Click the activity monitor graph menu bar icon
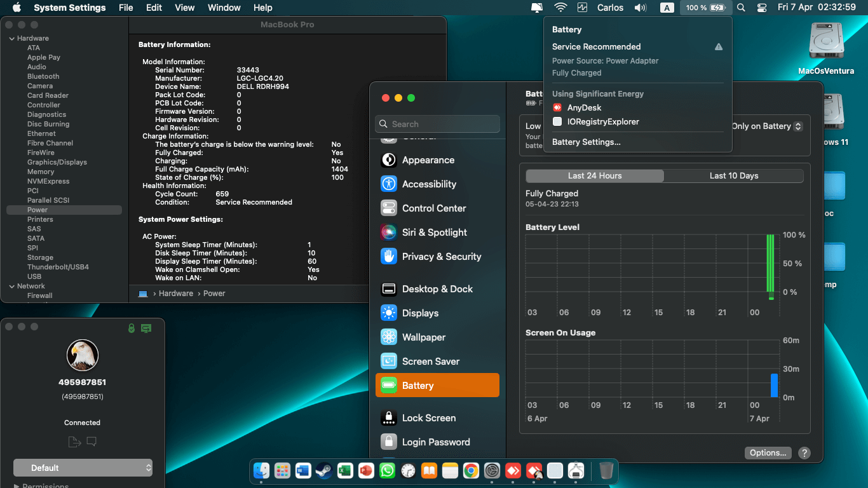868x488 pixels. point(583,8)
